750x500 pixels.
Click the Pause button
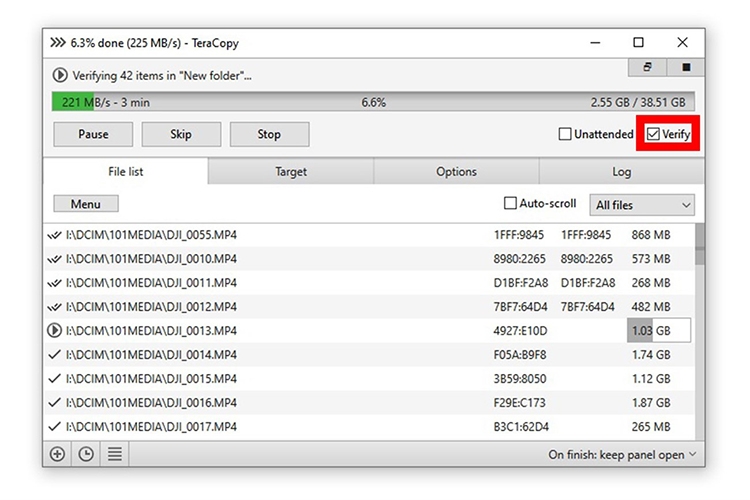click(93, 134)
